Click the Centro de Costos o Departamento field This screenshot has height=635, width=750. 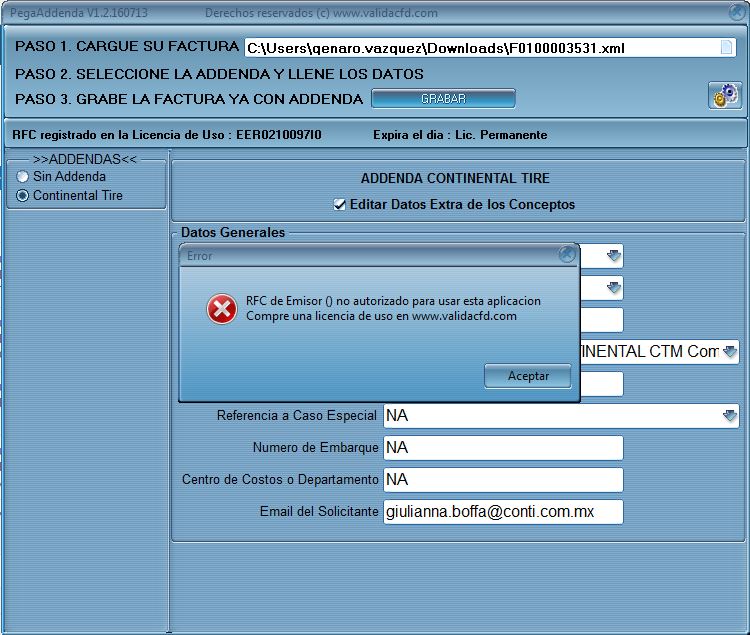[x=503, y=480]
